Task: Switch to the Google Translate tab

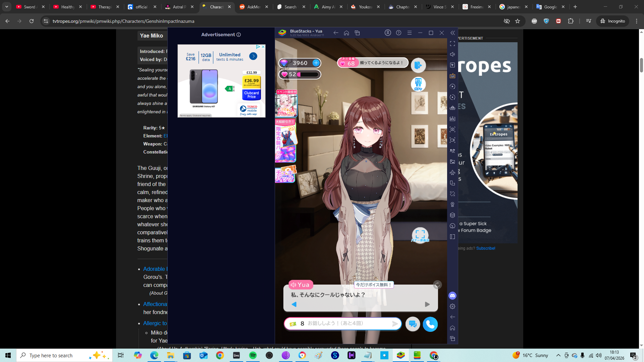Action: [550, 7]
